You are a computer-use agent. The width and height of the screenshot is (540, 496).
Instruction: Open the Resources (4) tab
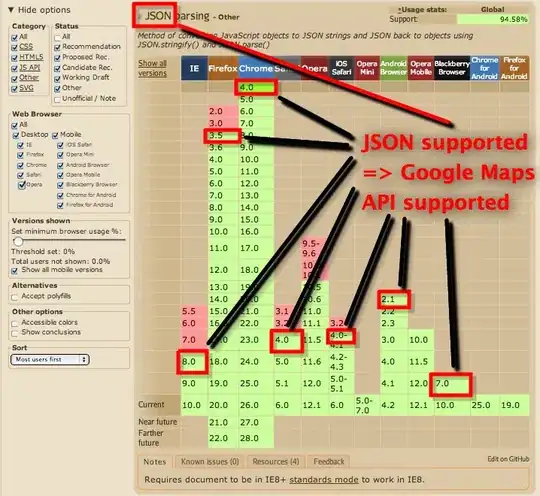pyautogui.click(x=276, y=462)
